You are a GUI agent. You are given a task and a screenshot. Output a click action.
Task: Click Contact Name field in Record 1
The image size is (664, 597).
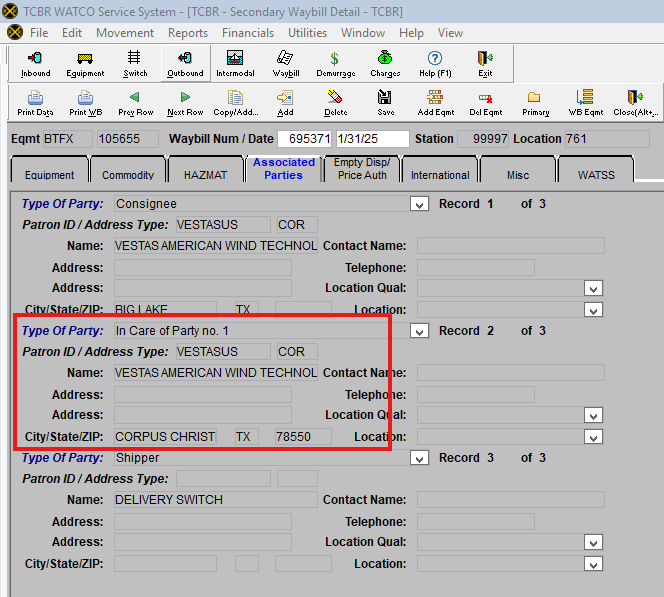coord(511,246)
